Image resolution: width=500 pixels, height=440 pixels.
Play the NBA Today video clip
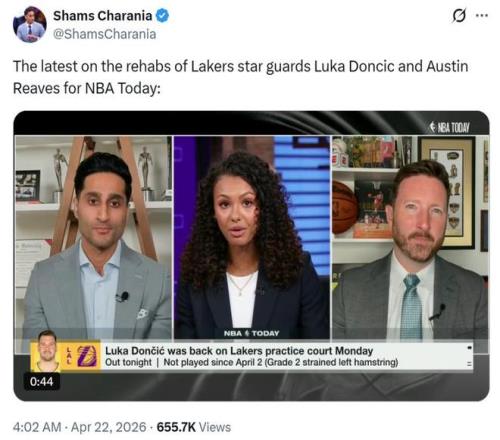tap(251, 256)
